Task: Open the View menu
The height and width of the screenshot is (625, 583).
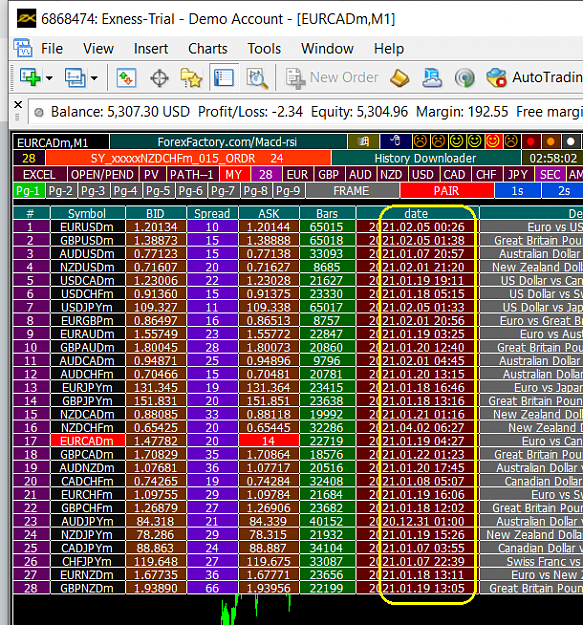Action: (98, 49)
